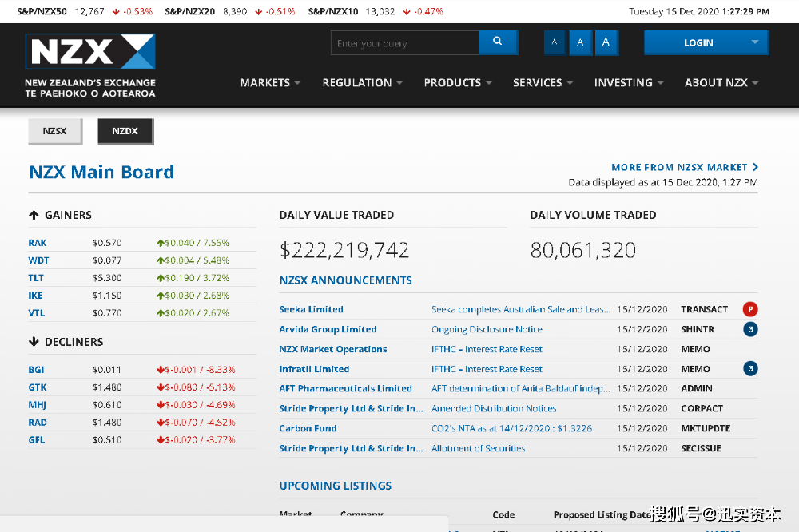Select the medium font size A button
This screenshot has width=799, height=532.
click(x=580, y=42)
